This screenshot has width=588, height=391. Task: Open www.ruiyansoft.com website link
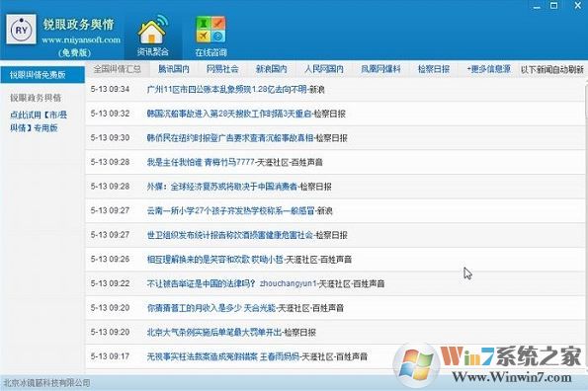pyautogui.click(x=81, y=39)
